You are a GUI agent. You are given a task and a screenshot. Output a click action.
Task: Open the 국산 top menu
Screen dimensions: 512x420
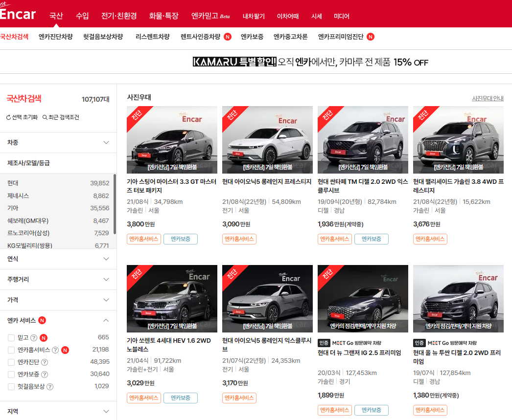click(56, 16)
